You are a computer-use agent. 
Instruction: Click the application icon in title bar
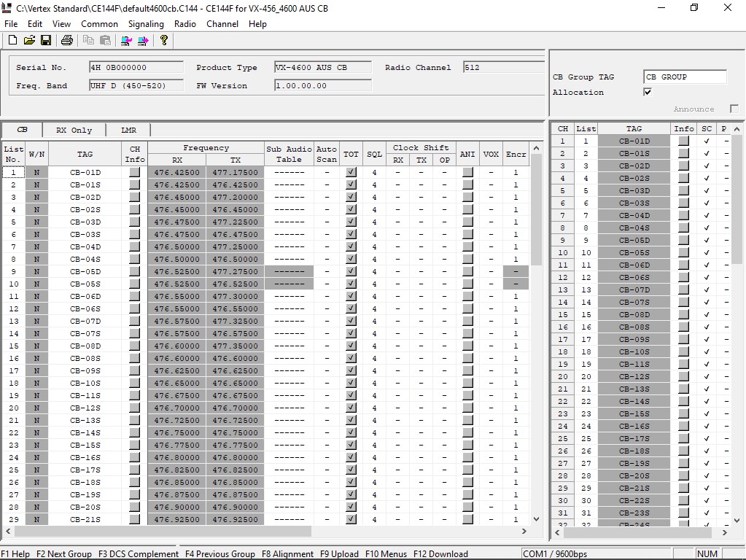click(7, 7)
